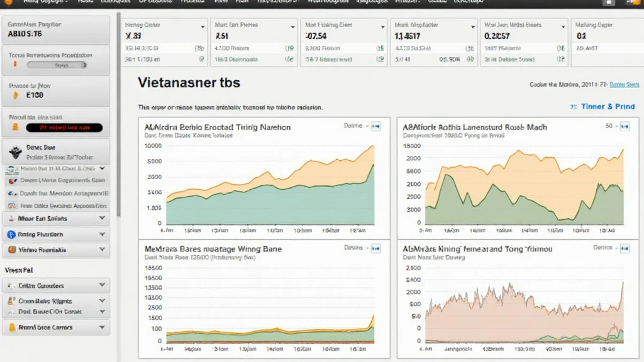Click the orange Vinfare icon in sidebar
The image size is (644, 362).
click(x=11, y=250)
